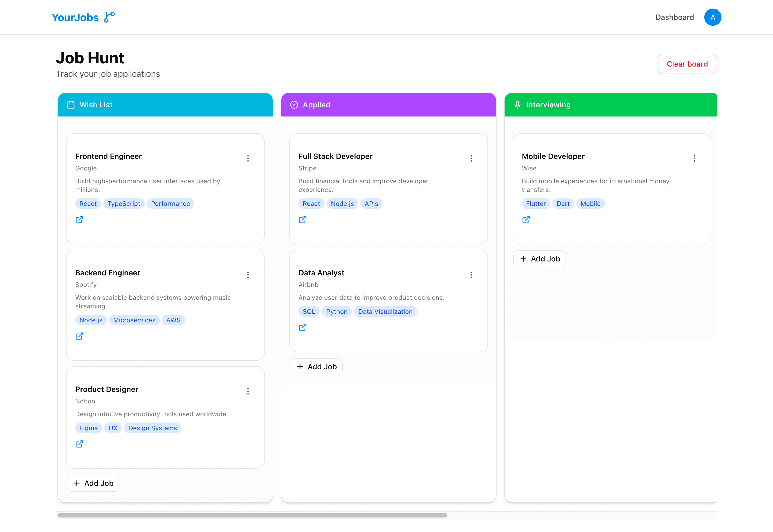The height and width of the screenshot is (532, 773).
Task: Click the Clear board button
Action: tap(687, 64)
